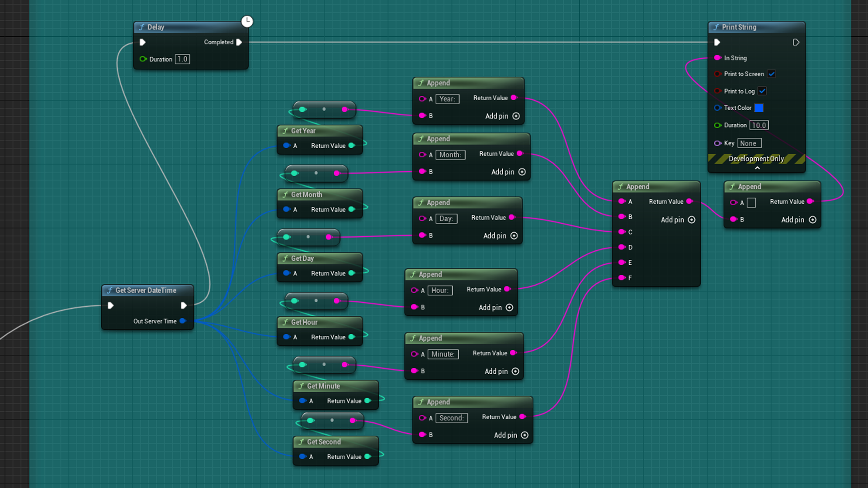Click Print String input execution pin
868x488 pixels.
717,42
